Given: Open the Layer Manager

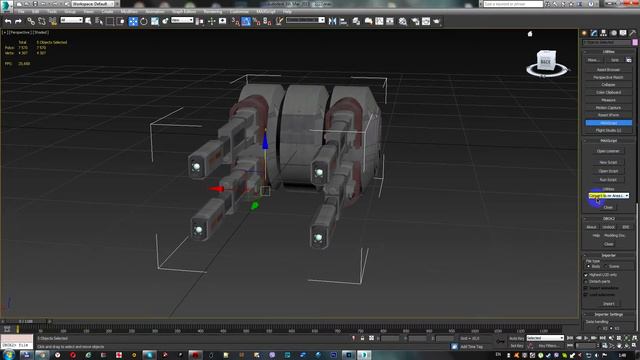Looking at the screenshot, I should point(356,21).
